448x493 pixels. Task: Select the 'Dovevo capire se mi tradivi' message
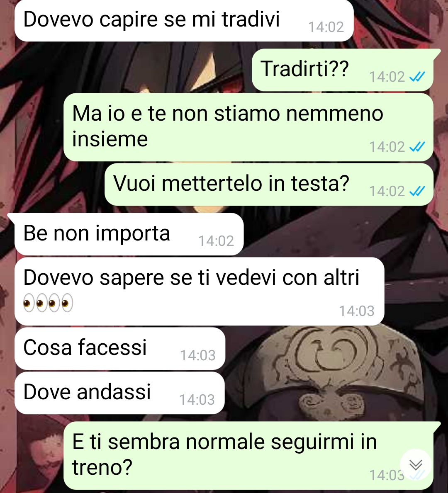point(184,21)
